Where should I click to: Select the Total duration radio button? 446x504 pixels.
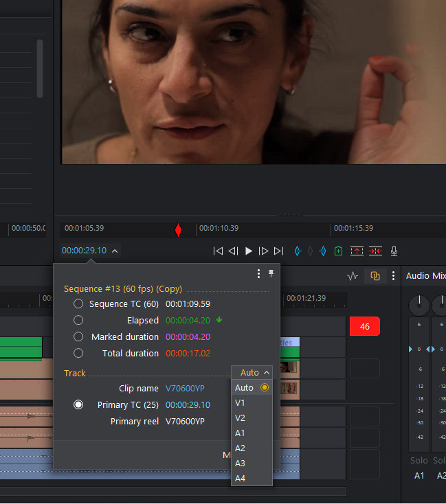(78, 353)
